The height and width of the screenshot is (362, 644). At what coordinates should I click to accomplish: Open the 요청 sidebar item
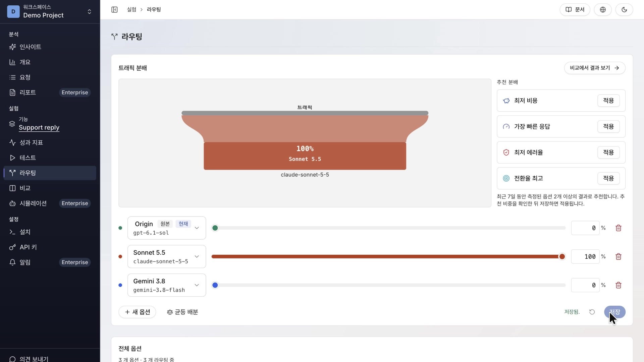click(x=50, y=77)
